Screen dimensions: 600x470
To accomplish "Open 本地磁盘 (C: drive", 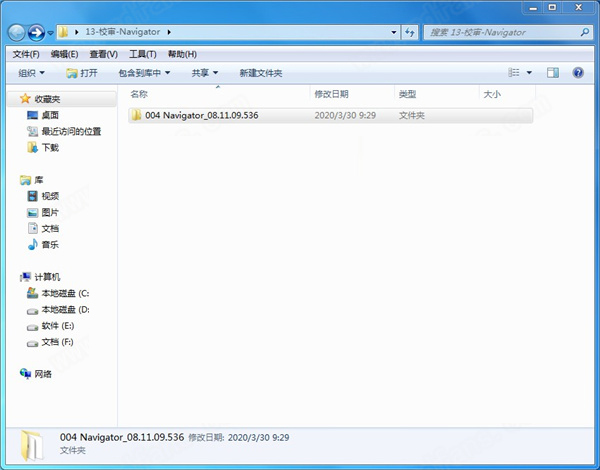I will [x=65, y=293].
